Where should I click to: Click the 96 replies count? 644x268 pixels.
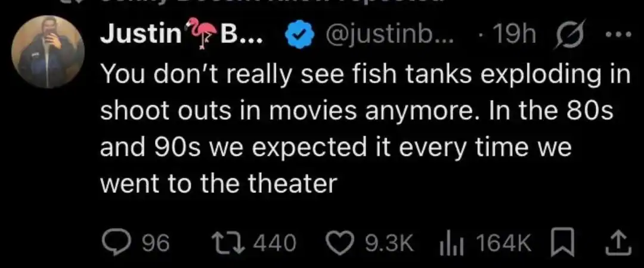point(157,242)
